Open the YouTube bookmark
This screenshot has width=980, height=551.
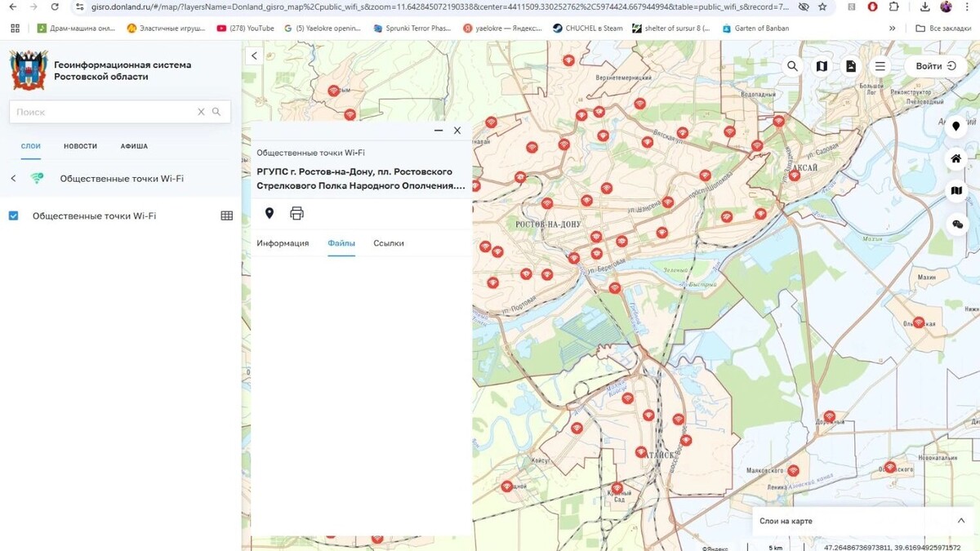[x=245, y=28]
